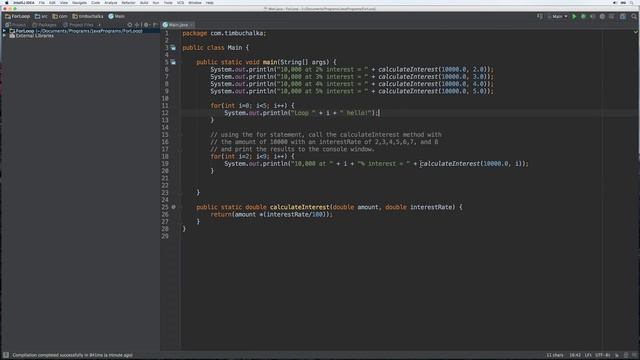This screenshot has height=360, width=640.
Task: Open the Navigate menu
Action: click(79, 2)
